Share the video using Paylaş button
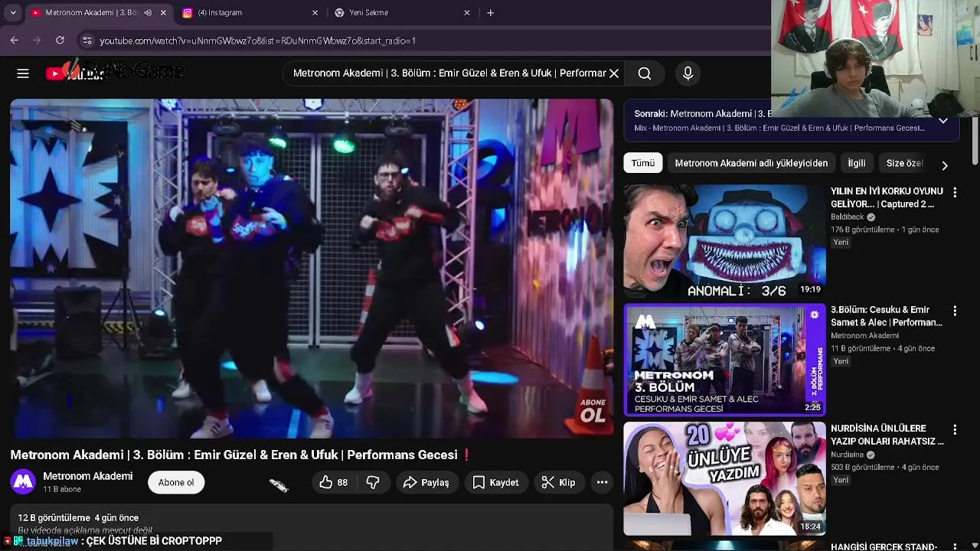This screenshot has width=980, height=551. tap(426, 482)
